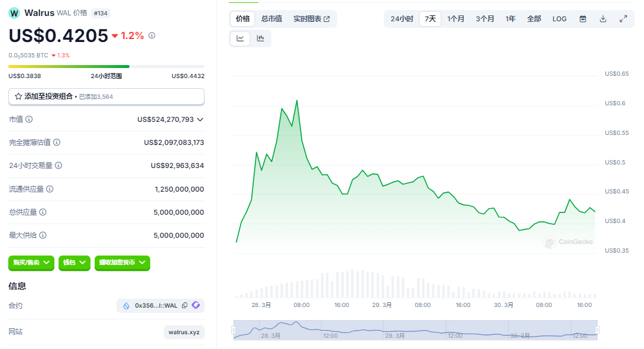The width and height of the screenshot is (644, 349).
Task: Switch to candlestick chart view
Action: click(x=260, y=38)
